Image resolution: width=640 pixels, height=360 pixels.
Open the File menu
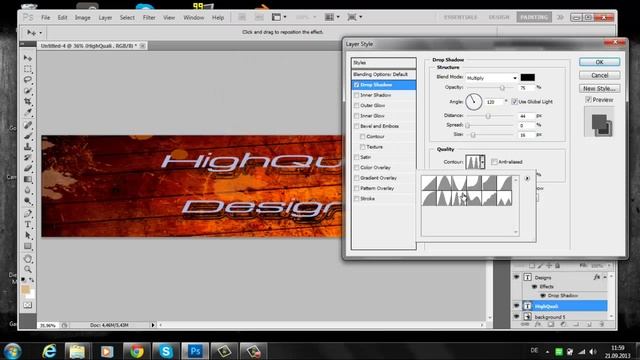45,18
